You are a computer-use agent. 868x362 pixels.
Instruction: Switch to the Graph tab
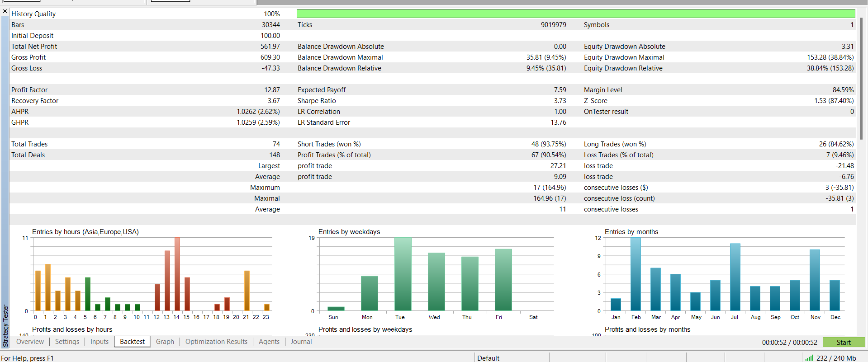[x=165, y=342]
